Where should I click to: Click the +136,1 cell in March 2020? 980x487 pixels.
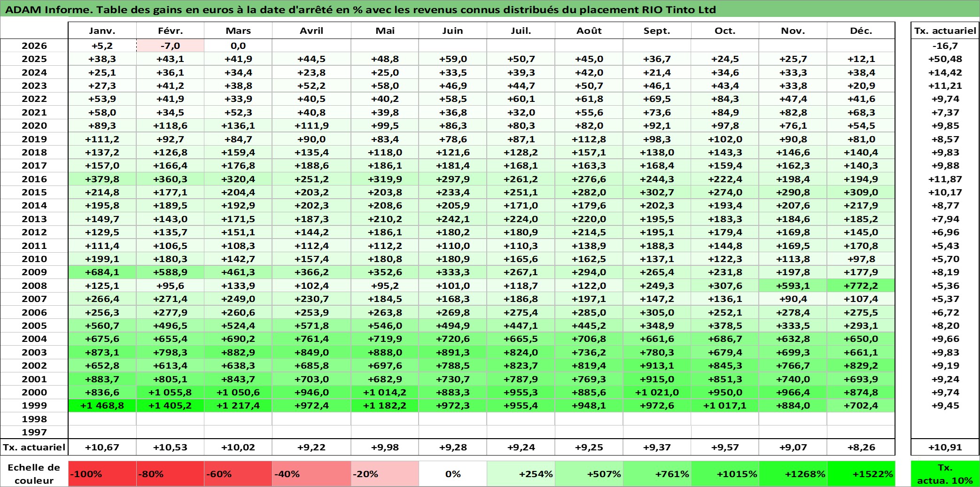[238, 125]
